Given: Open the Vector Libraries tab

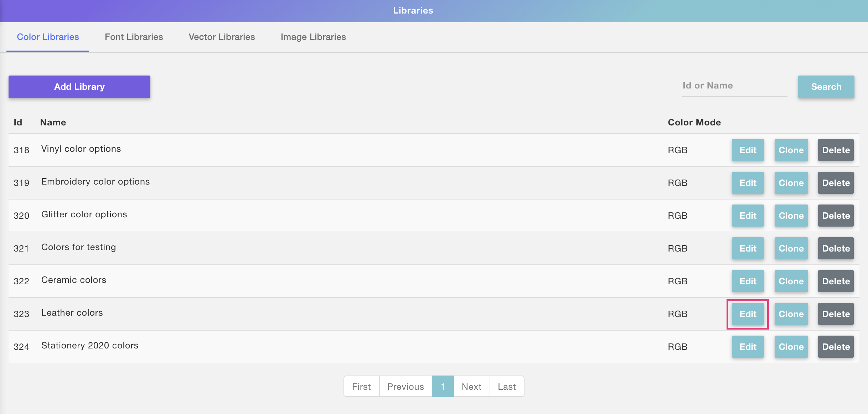Looking at the screenshot, I should tap(222, 37).
